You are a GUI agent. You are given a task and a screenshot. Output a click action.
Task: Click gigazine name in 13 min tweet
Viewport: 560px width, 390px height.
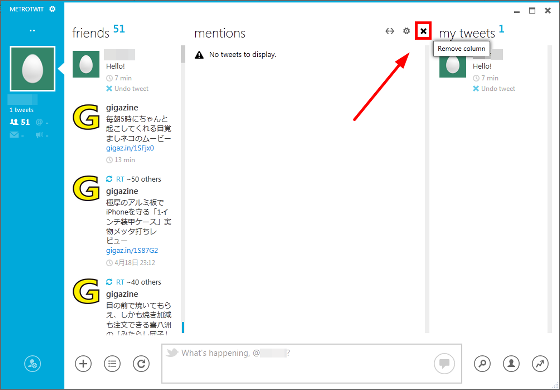click(x=122, y=108)
